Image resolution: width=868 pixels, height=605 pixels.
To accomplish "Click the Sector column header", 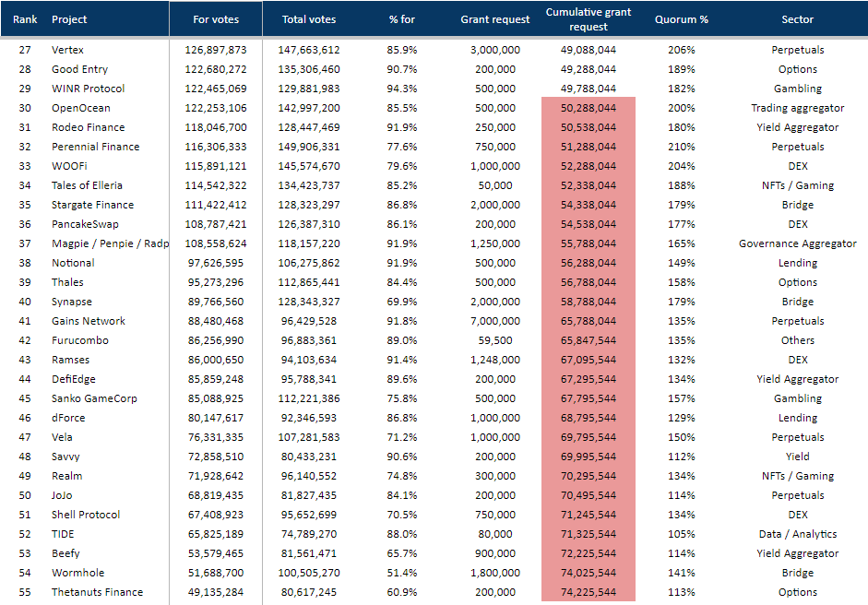I will (798, 19).
